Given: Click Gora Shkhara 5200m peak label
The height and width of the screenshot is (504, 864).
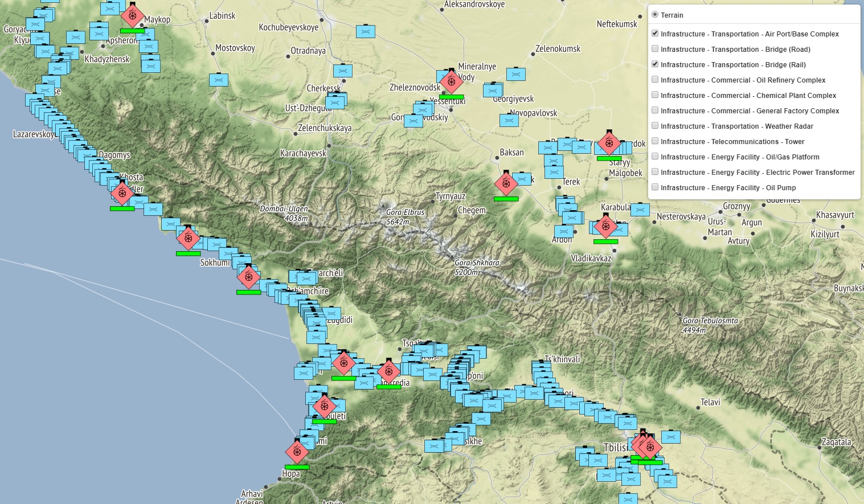Looking at the screenshot, I should coord(477,268).
